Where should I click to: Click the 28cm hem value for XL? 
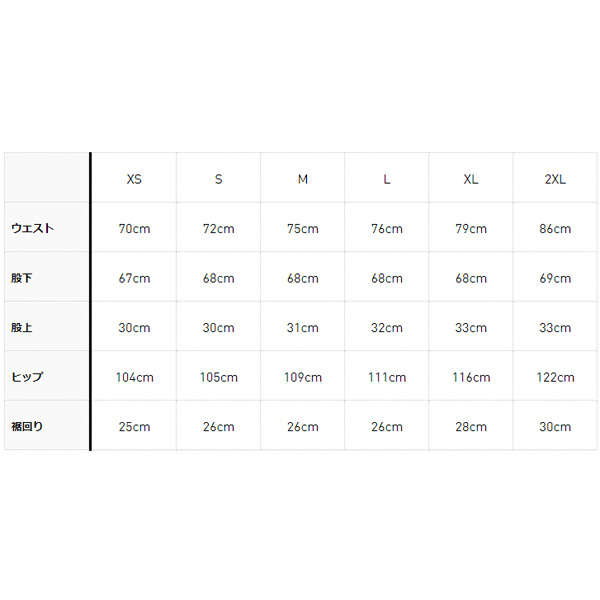(x=471, y=427)
